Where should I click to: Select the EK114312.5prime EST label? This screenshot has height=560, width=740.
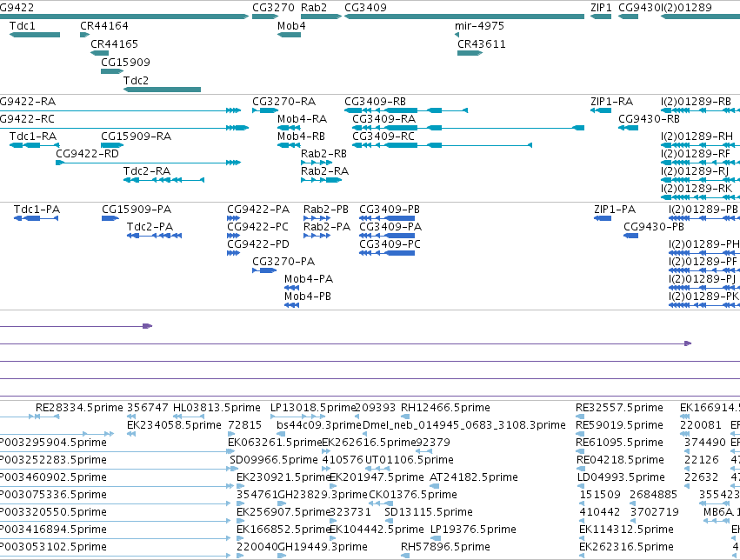(x=626, y=530)
